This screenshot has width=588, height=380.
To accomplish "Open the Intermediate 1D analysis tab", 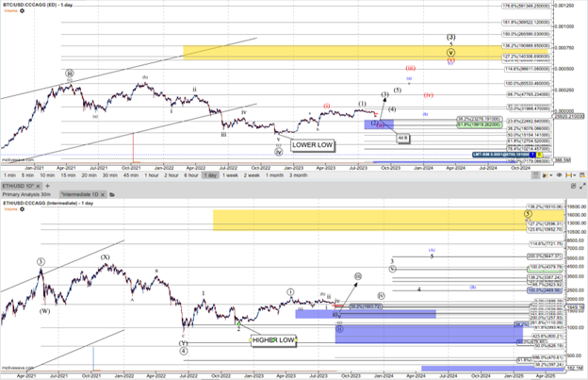I will (x=79, y=195).
